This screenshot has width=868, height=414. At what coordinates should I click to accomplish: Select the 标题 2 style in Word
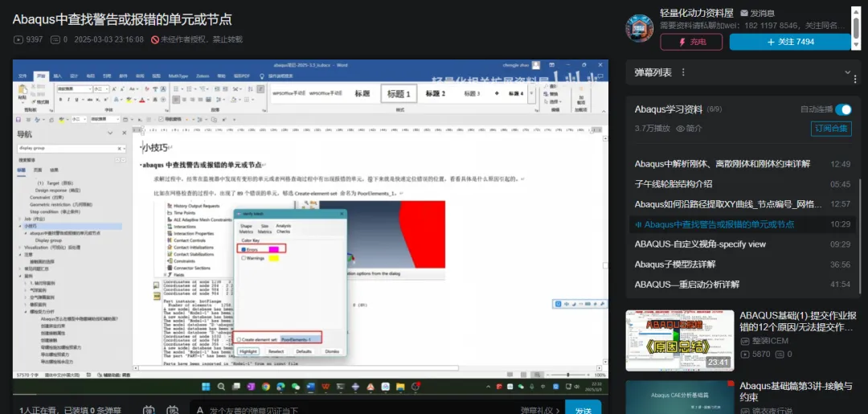pos(435,93)
